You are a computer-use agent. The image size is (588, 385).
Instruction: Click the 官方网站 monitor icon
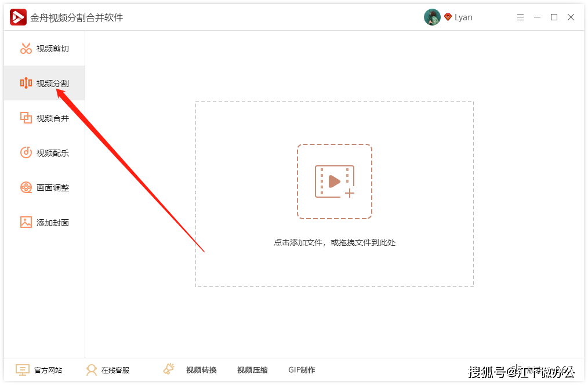click(x=22, y=369)
